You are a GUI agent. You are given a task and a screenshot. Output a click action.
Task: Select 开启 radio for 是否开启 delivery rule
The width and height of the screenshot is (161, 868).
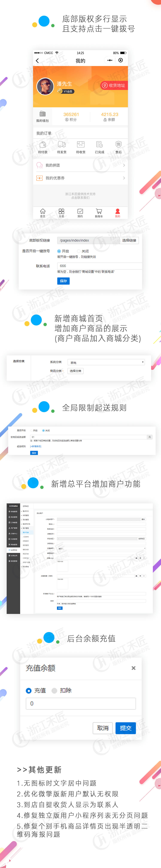32,431
